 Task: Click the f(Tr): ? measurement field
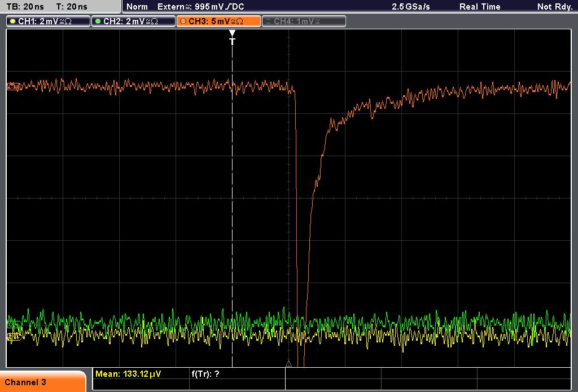(x=205, y=373)
